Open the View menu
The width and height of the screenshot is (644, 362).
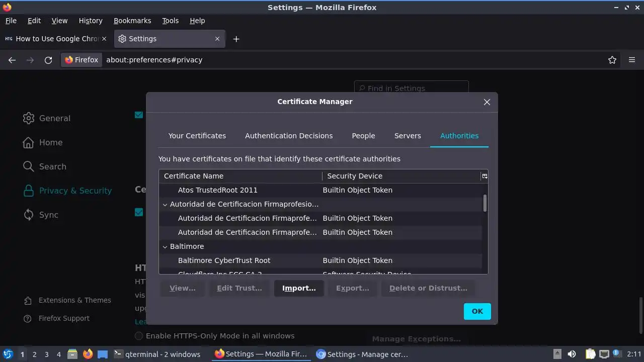click(59, 21)
